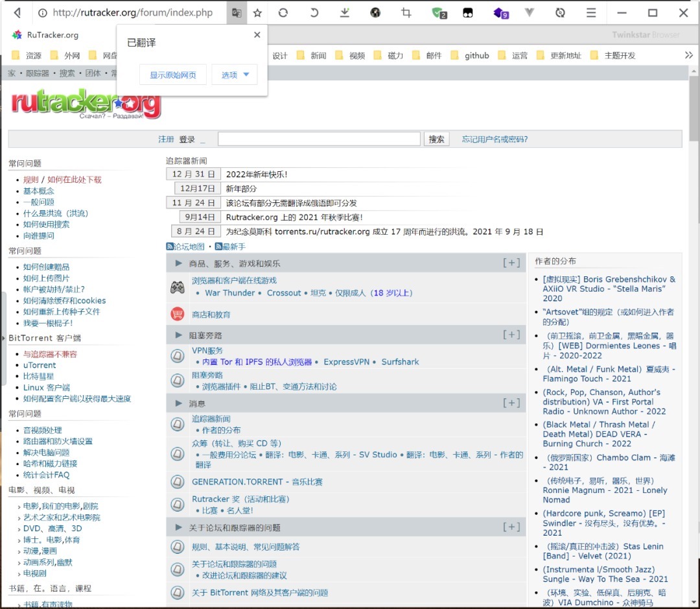Show more bookmarks via the double-chevron overflow

tap(688, 55)
